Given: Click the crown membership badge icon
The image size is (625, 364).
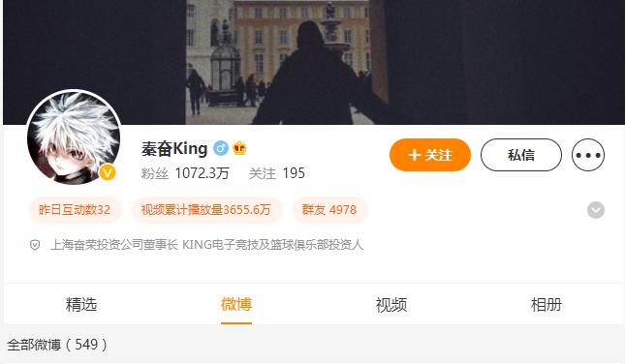Looking at the screenshot, I should coord(239,148).
